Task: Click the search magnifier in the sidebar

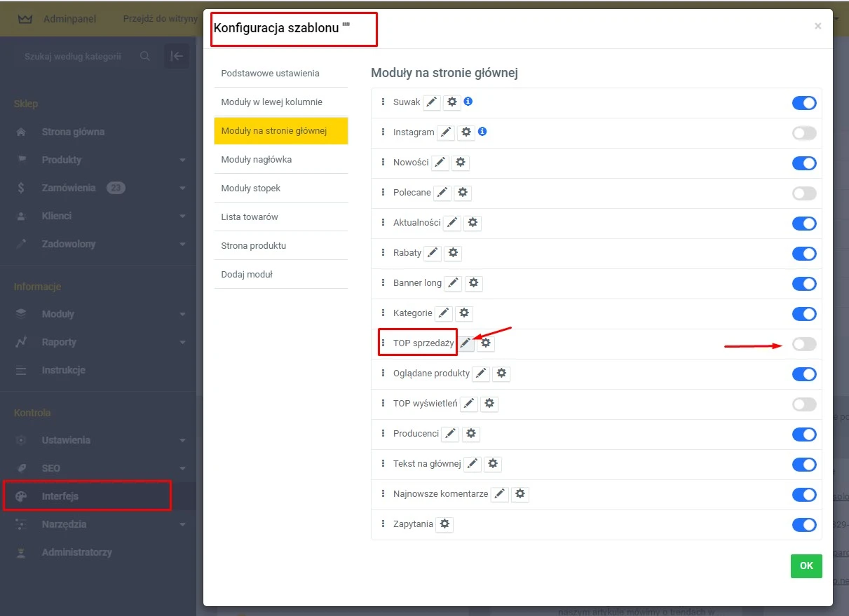Action: click(x=145, y=56)
